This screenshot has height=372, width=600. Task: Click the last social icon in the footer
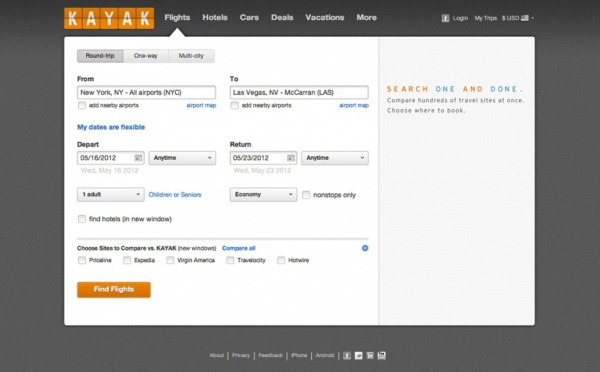(x=382, y=356)
